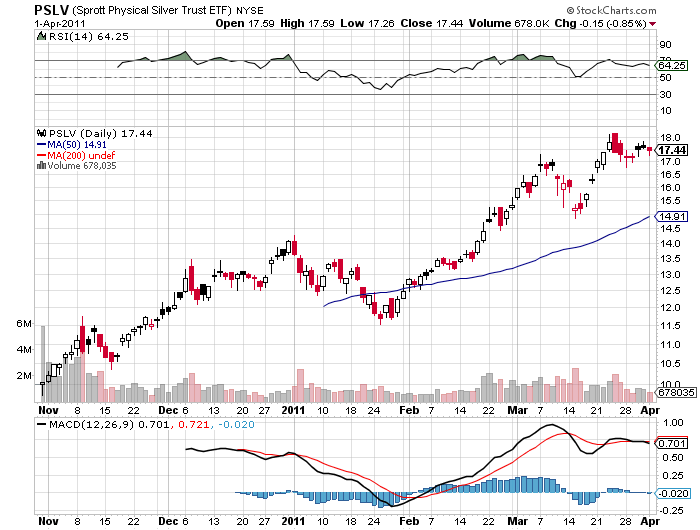Click the red 0.721 signal value
700x530 pixels.
pos(193,425)
